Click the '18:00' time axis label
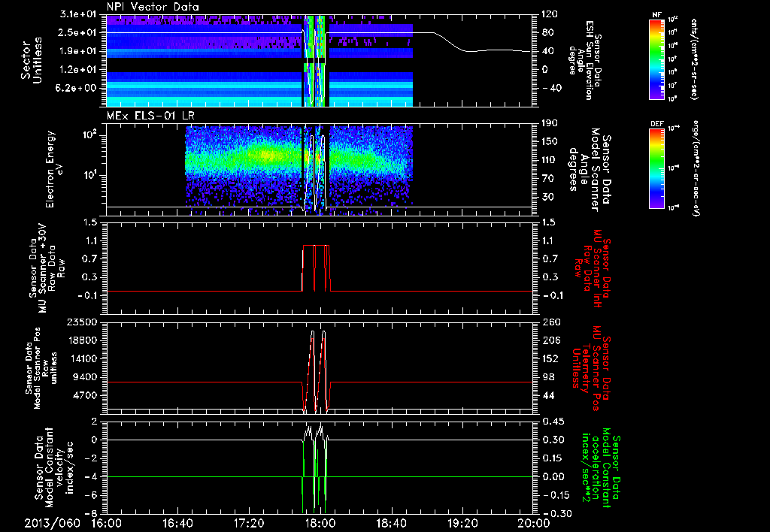770x532 pixels. pos(320,524)
